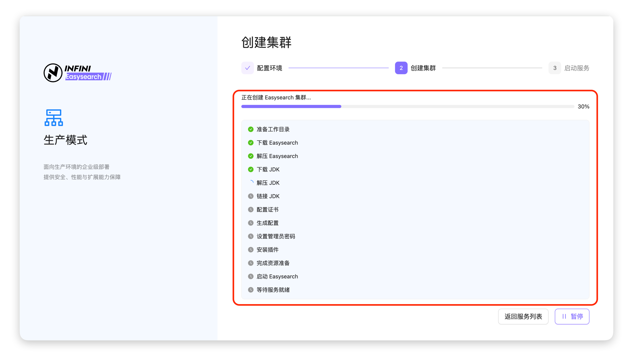Select step 2 创建集群
Viewport: 633px width, 364px height.
tap(415, 68)
